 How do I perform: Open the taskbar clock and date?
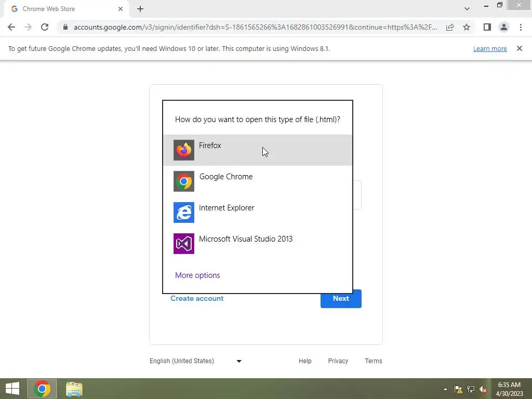pos(509,389)
